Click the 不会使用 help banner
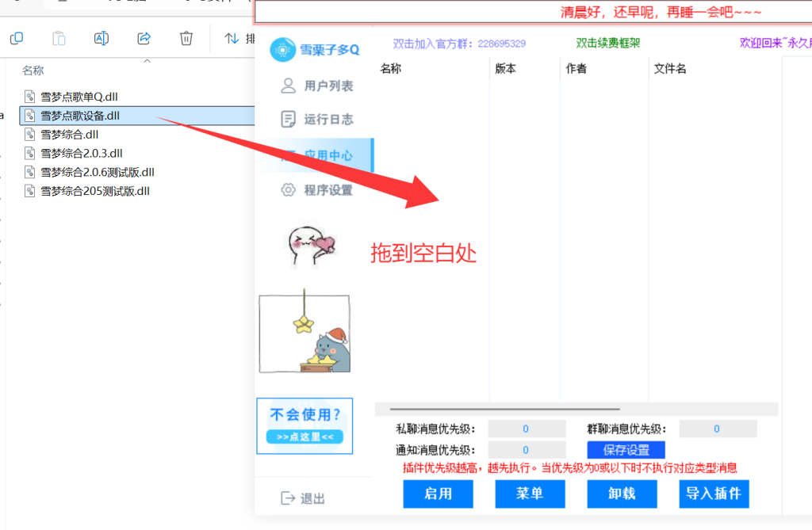The height and width of the screenshot is (530, 812). coord(304,426)
